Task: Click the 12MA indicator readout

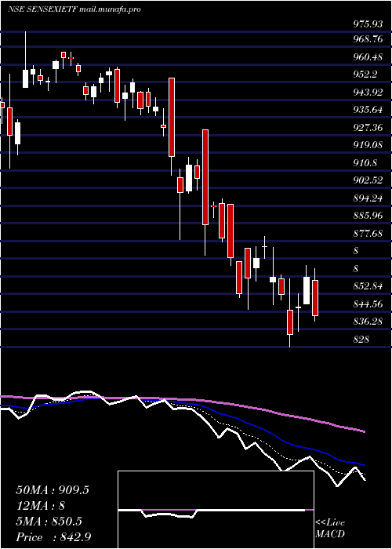Action: (40, 507)
